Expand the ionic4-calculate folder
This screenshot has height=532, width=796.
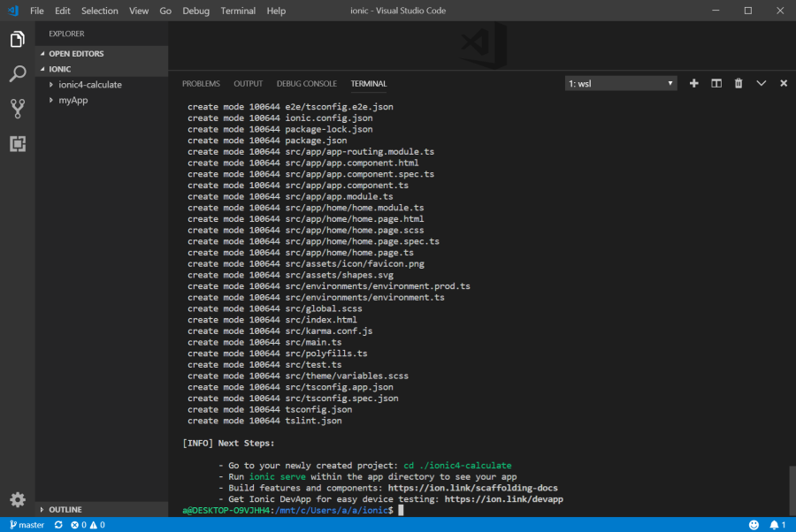pos(89,85)
